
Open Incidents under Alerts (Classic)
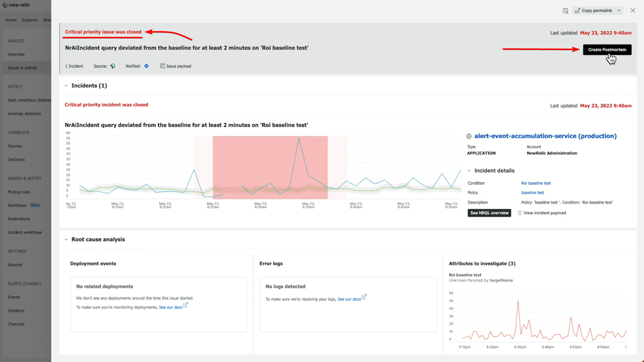click(16, 311)
